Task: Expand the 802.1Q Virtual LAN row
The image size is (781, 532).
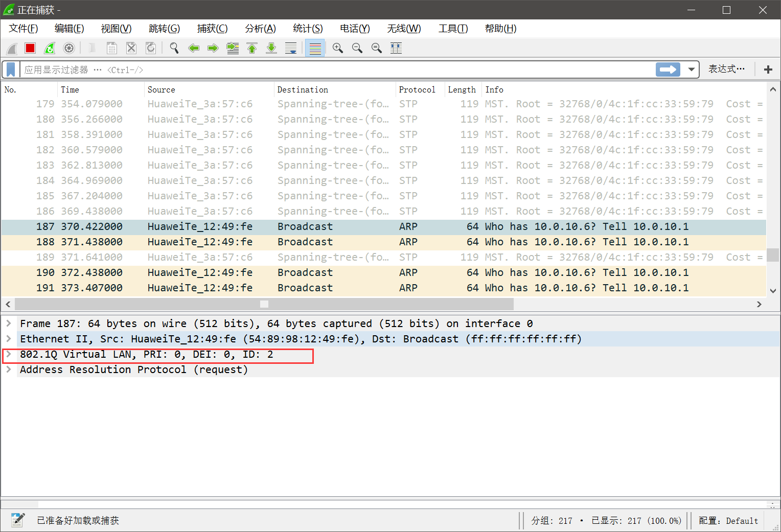Action: pyautogui.click(x=9, y=354)
